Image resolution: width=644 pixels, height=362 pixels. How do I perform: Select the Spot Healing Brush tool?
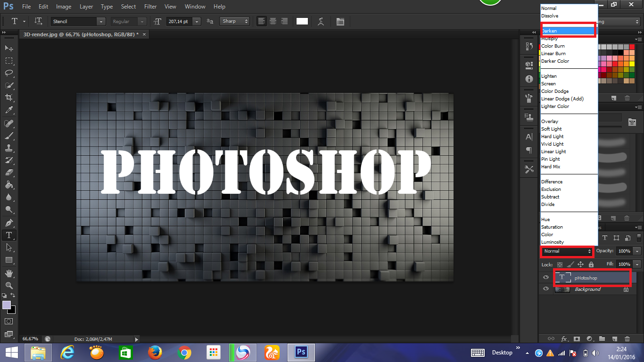pos(9,123)
